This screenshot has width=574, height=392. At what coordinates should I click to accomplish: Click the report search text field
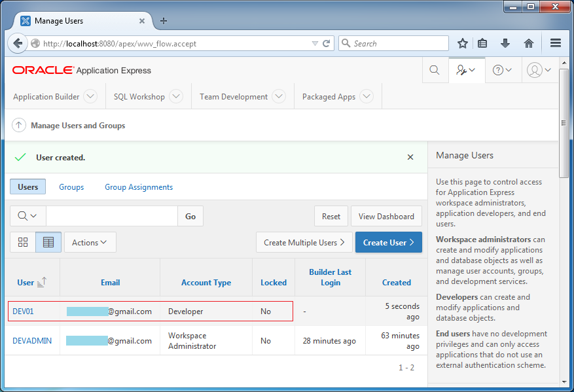[112, 216]
